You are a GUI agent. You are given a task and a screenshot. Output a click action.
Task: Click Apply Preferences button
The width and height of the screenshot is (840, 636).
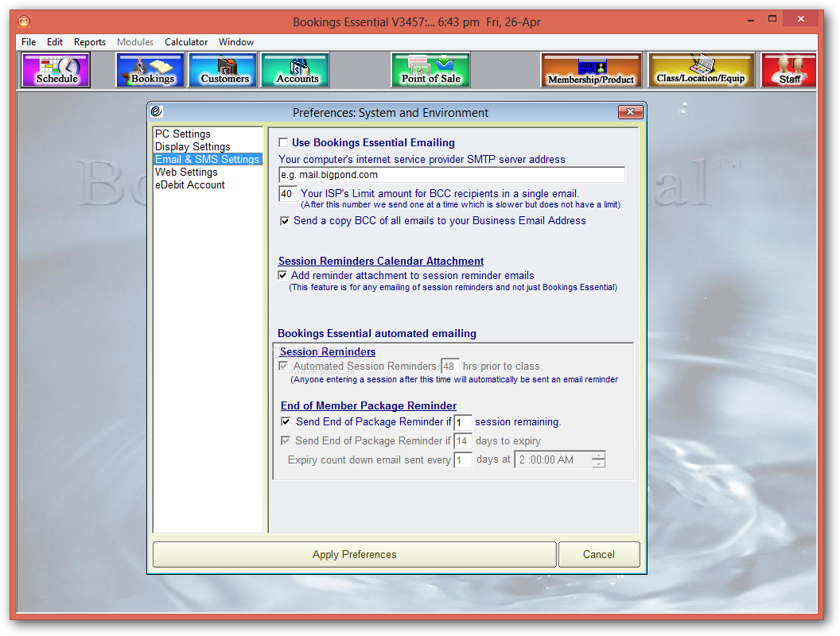point(355,555)
